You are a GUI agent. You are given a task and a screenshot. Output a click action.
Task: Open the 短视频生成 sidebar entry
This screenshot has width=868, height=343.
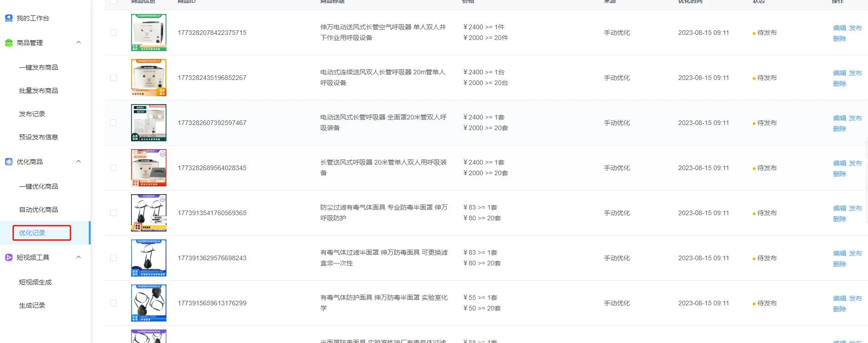[x=35, y=282]
